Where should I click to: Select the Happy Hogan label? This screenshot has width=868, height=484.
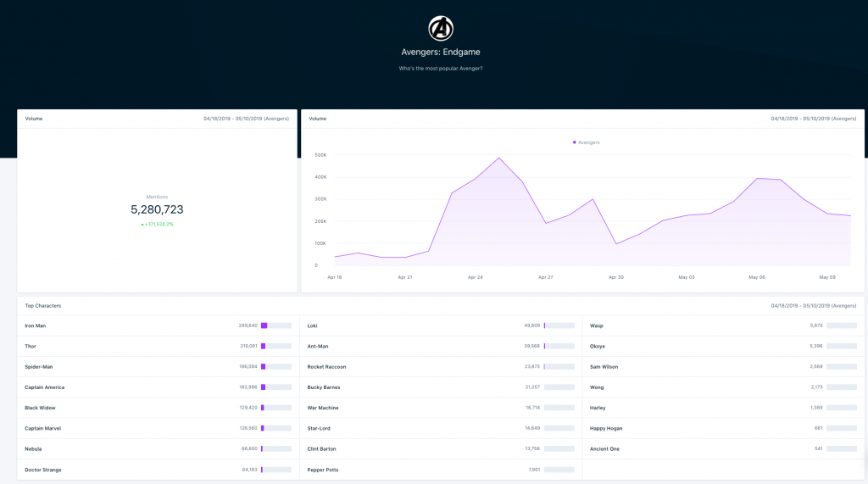point(606,428)
